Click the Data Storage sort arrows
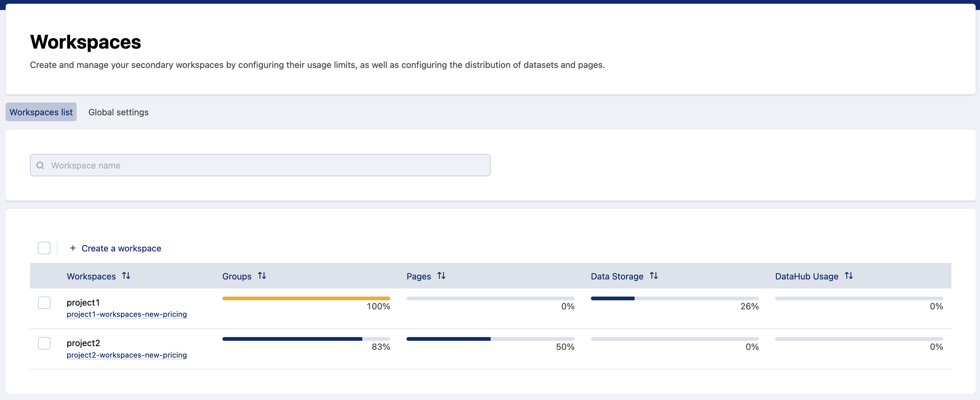The height and width of the screenshot is (400, 980). click(653, 276)
